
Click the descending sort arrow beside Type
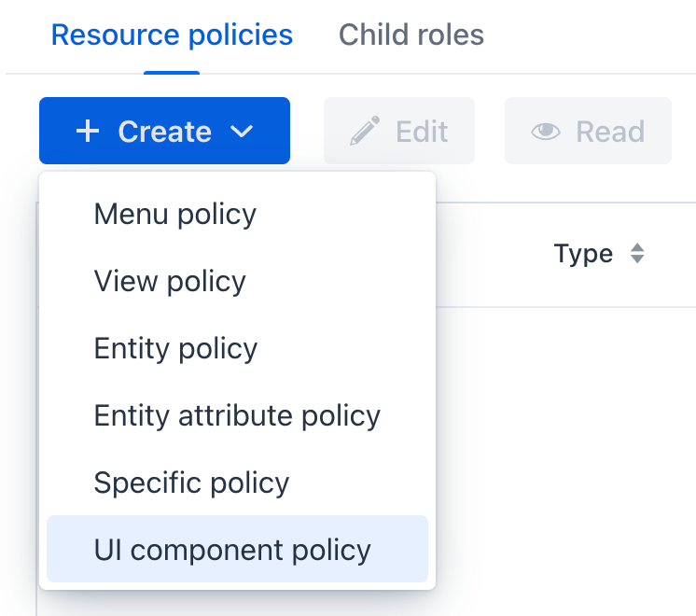pos(637,259)
